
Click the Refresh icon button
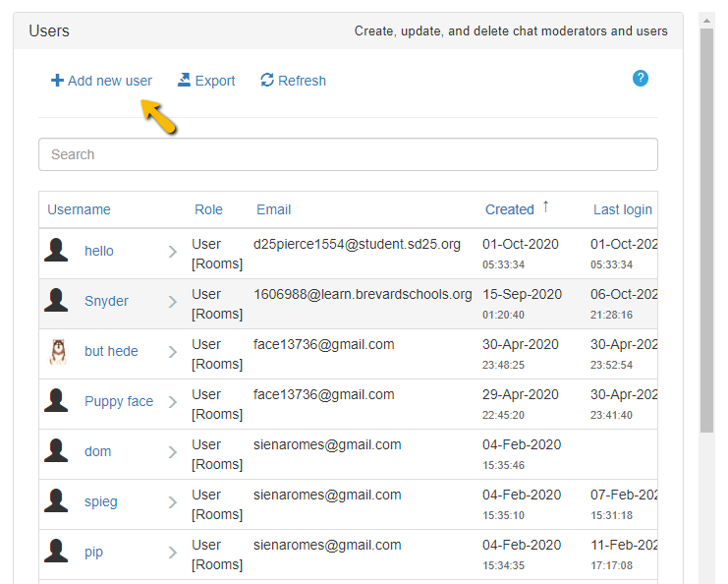[x=266, y=81]
